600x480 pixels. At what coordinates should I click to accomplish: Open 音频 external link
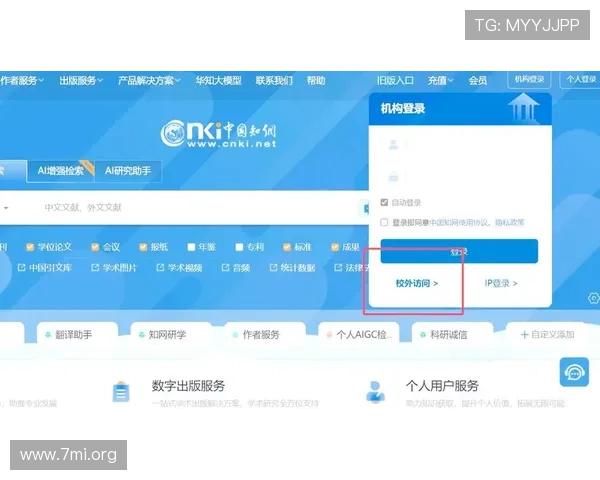click(x=236, y=268)
